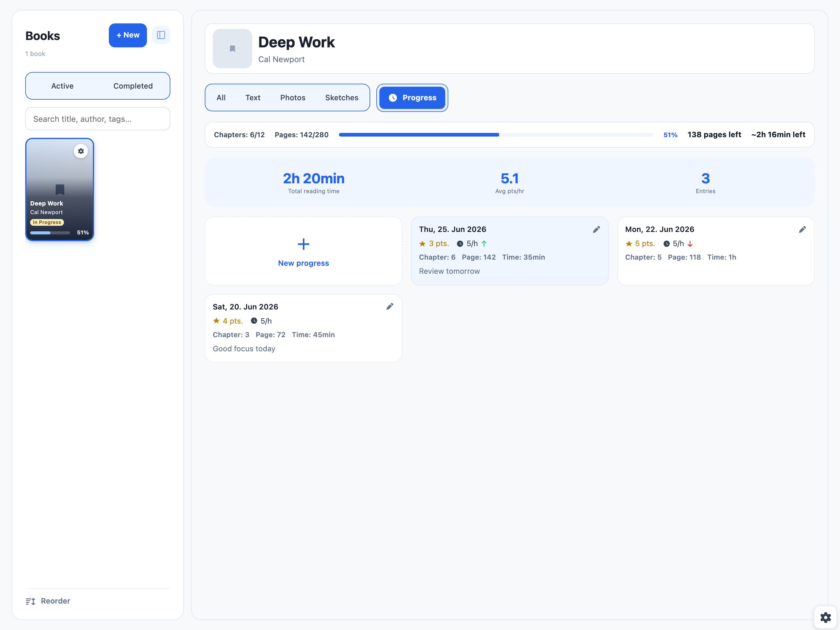
Task: Toggle the sidebar panel layout icon
Action: click(x=161, y=35)
